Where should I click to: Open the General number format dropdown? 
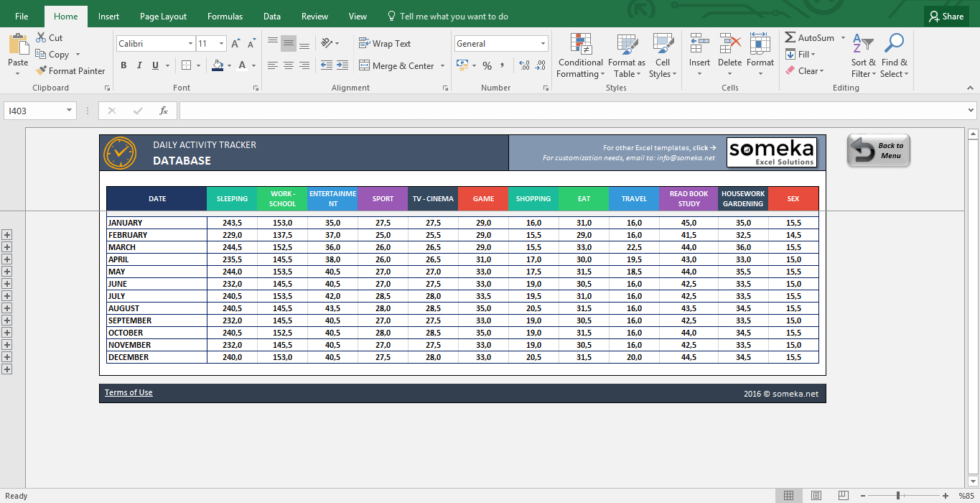(x=543, y=44)
